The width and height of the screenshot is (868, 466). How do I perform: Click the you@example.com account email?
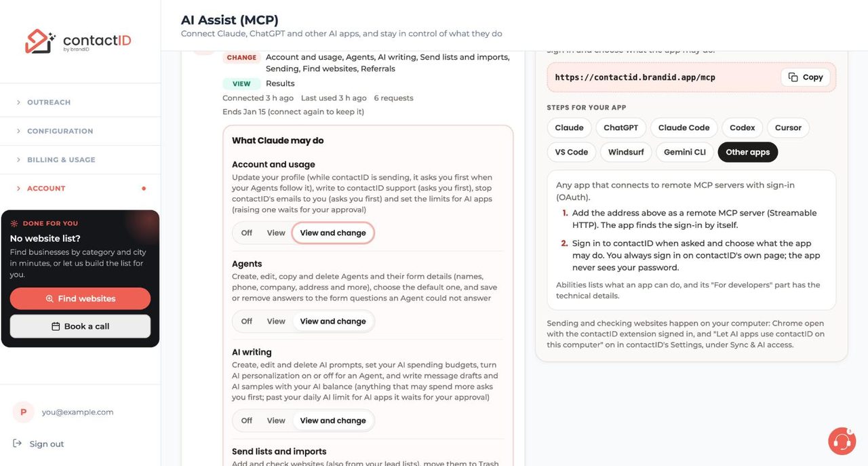[x=78, y=412]
